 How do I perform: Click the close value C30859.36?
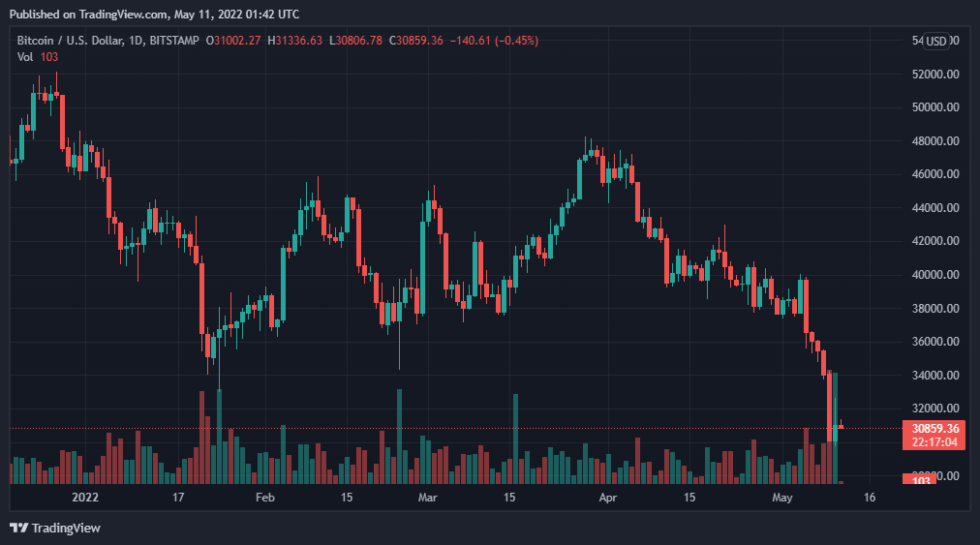pyautogui.click(x=415, y=41)
